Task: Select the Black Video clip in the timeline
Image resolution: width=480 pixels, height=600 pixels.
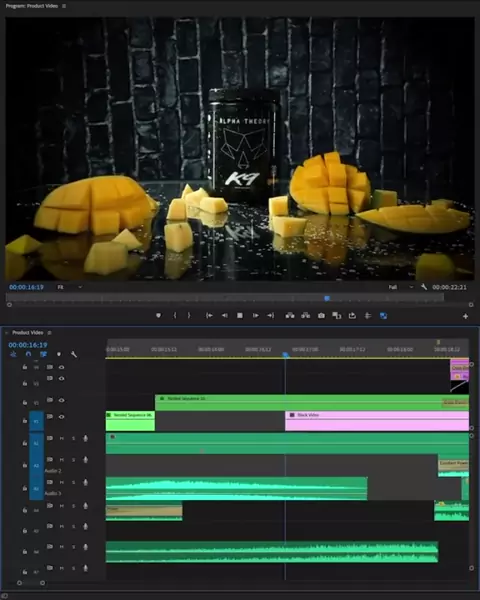Action: [377, 421]
